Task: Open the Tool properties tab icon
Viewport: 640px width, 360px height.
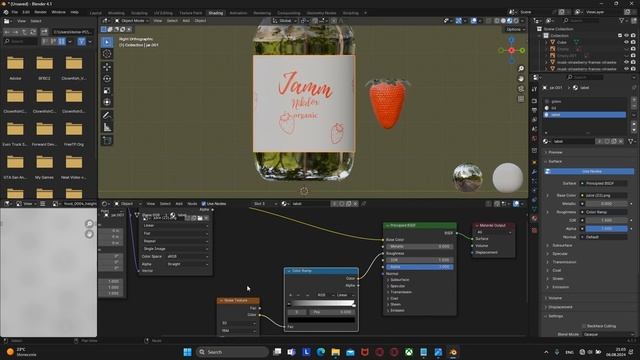Action: 534,89
